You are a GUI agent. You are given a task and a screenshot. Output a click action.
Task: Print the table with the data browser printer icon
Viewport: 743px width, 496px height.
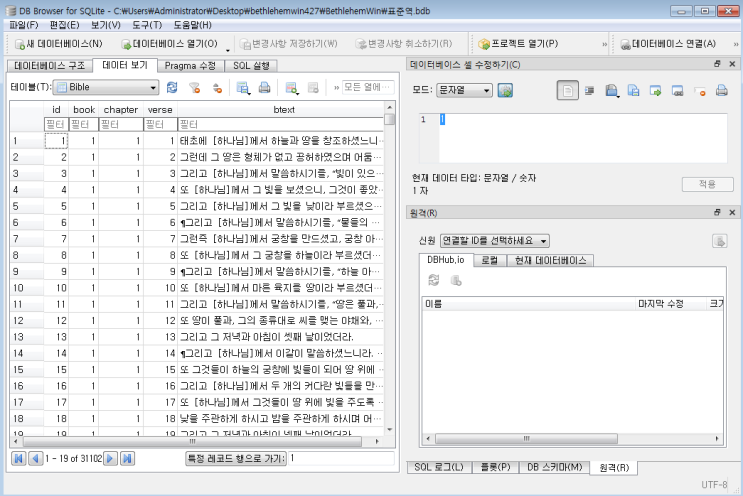[x=264, y=87]
